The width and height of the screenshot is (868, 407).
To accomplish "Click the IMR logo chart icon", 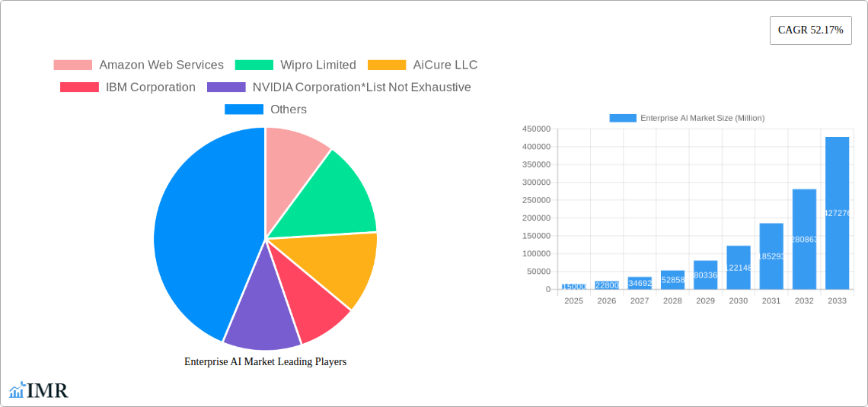I will 18,390.
